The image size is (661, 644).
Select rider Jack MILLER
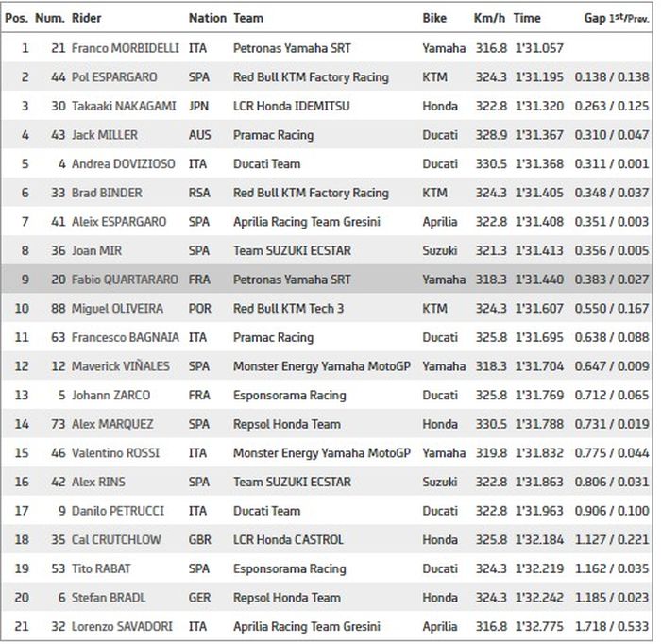click(x=105, y=135)
